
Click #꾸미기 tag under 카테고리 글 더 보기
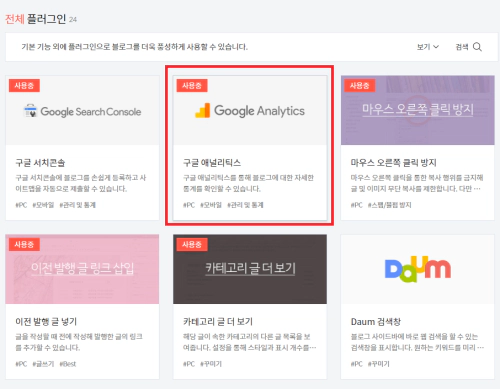[211, 364]
